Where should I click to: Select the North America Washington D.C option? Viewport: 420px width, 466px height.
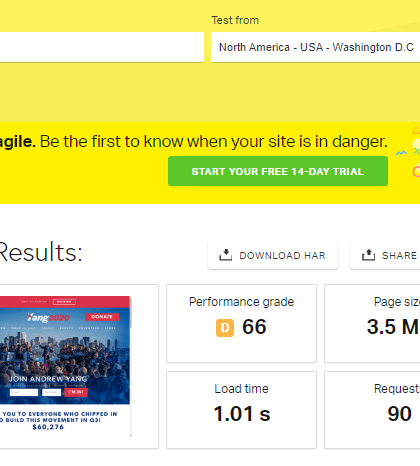[x=316, y=47]
